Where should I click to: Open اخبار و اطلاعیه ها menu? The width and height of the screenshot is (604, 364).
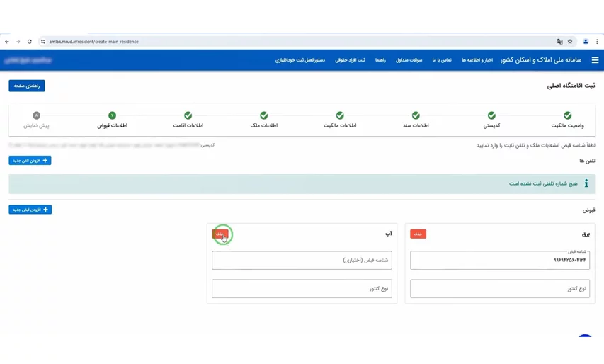pos(477,60)
